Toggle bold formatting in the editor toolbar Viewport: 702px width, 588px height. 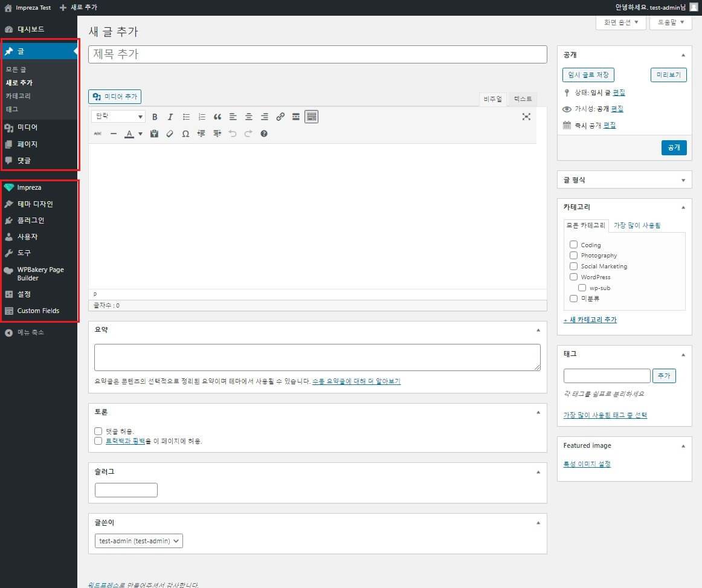click(x=155, y=117)
